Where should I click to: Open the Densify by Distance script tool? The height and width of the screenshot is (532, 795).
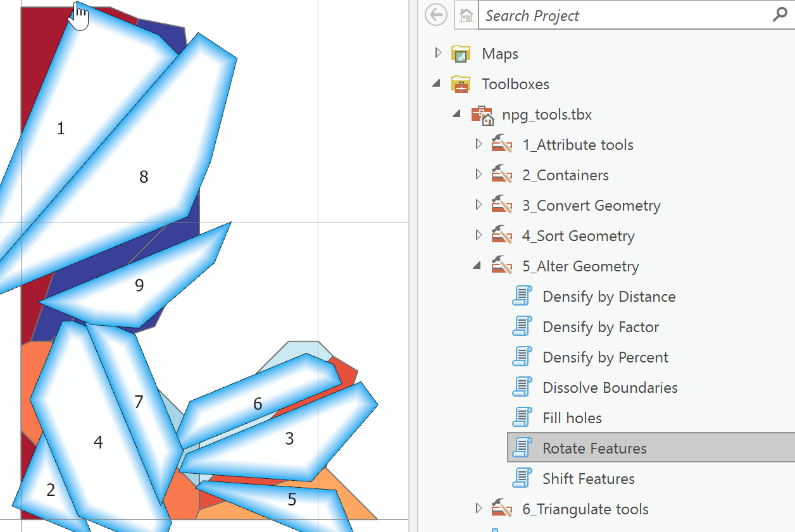coord(608,296)
